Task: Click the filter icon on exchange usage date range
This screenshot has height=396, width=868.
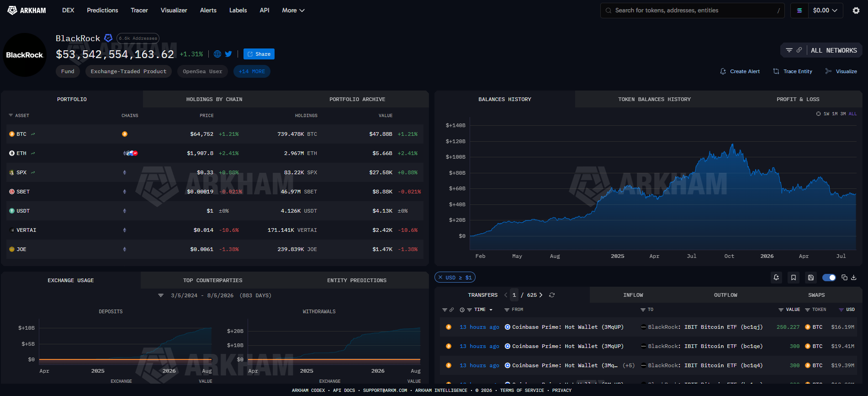Action: [x=161, y=295]
